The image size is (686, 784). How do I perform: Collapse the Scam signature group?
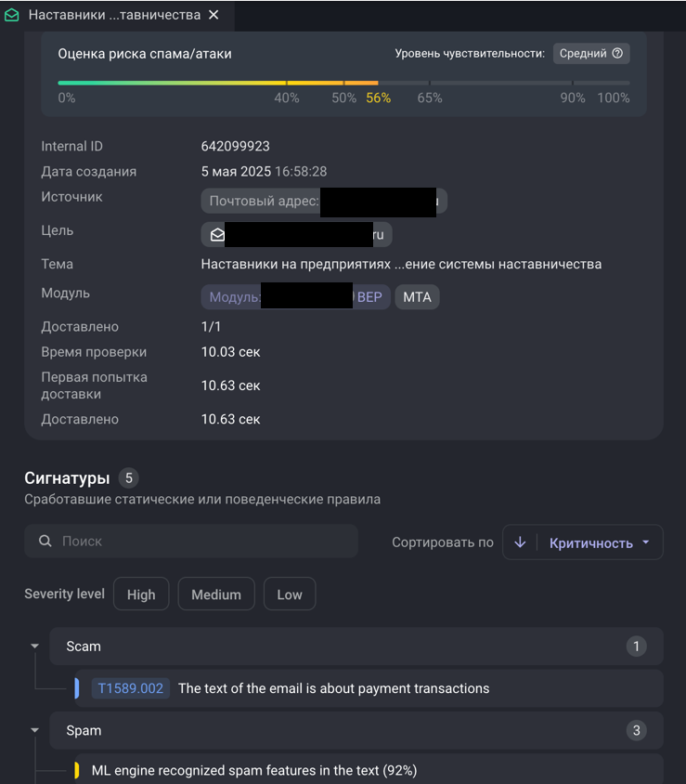point(35,646)
